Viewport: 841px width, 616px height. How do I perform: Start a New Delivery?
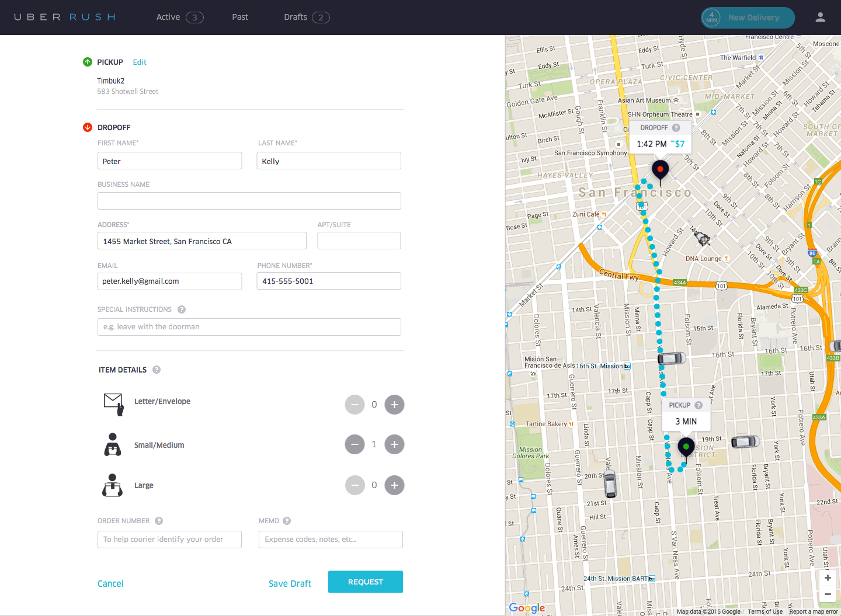coord(748,18)
